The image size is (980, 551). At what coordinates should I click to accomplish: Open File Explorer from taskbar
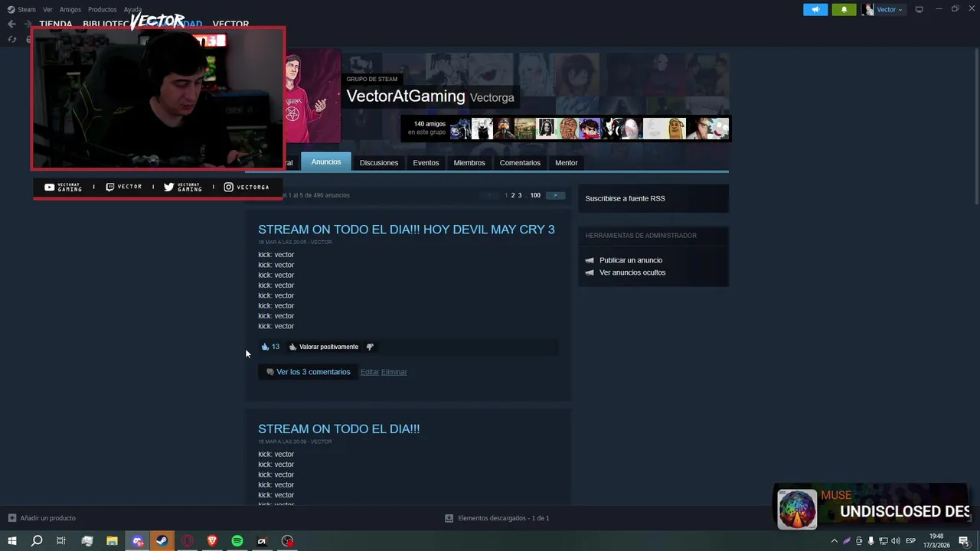112,541
